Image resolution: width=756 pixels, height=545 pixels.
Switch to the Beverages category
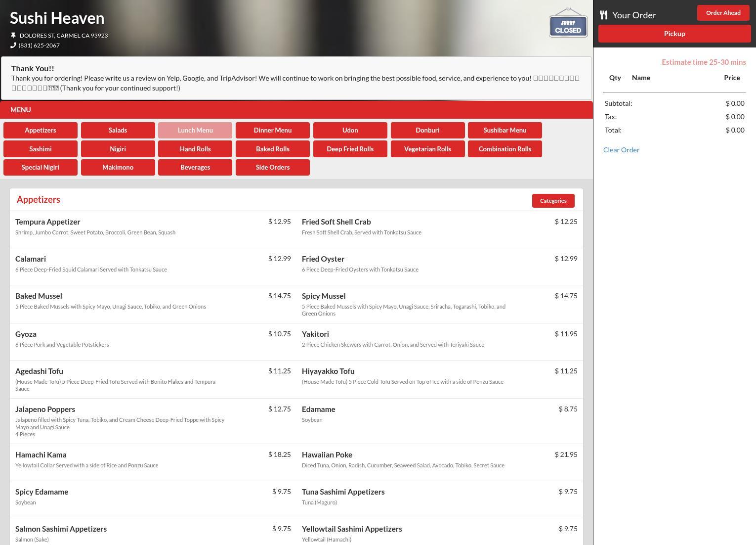195,168
